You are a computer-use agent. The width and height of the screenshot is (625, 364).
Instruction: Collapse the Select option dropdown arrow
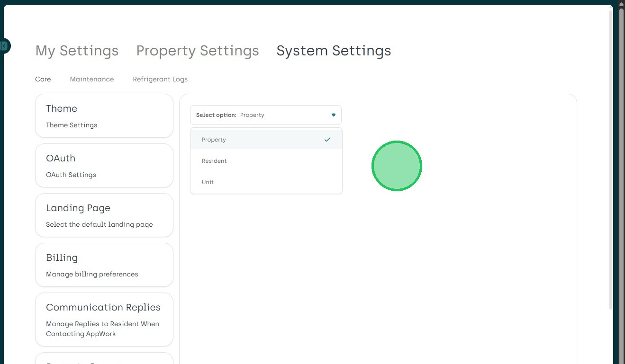[334, 115]
